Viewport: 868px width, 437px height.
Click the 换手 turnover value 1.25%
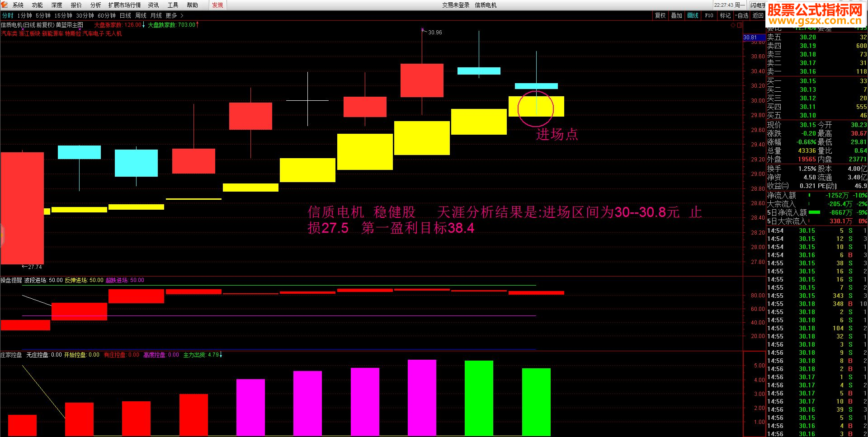click(807, 169)
